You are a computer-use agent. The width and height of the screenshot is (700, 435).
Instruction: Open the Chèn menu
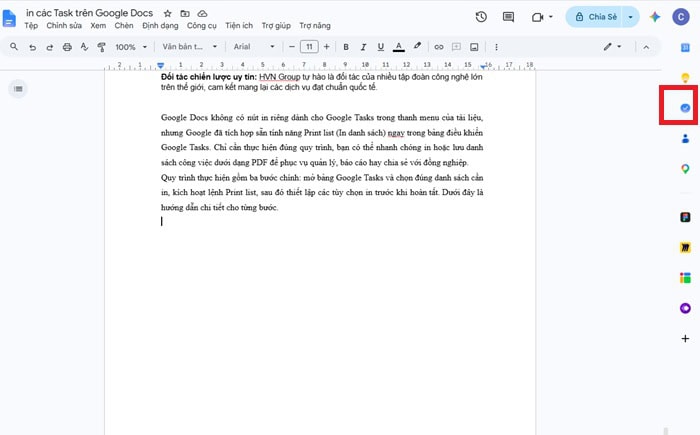pos(124,25)
